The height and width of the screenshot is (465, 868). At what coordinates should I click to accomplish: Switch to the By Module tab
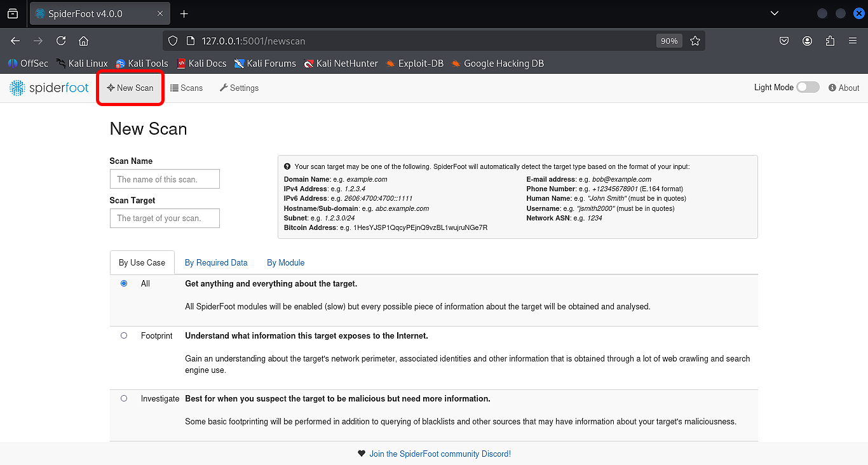[285, 262]
